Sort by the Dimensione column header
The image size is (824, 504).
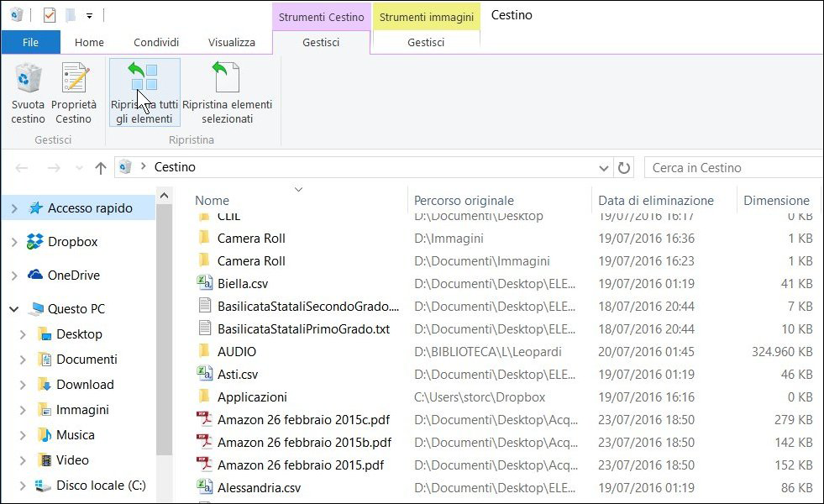click(x=775, y=201)
